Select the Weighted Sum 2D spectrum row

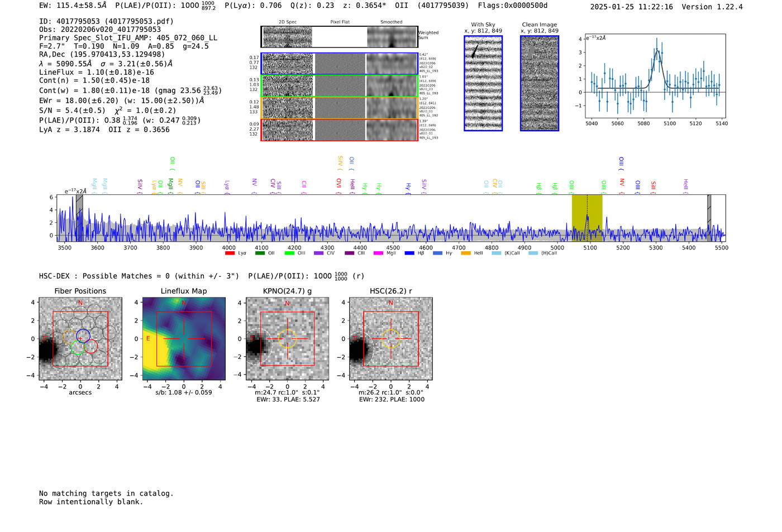(340, 37)
